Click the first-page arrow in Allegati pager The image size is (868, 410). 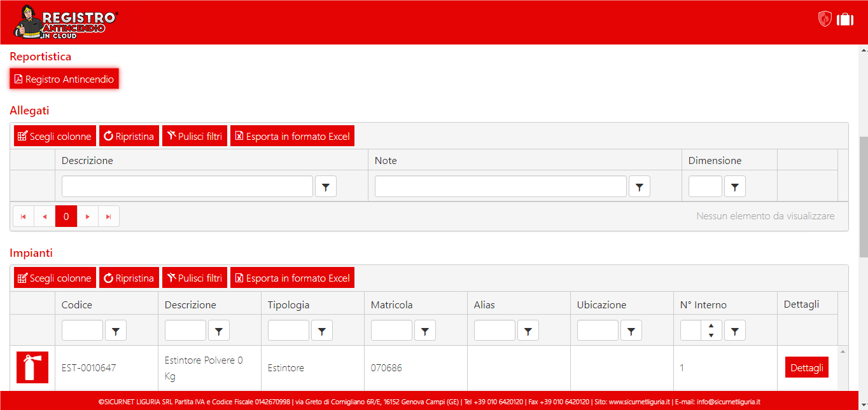tap(23, 216)
